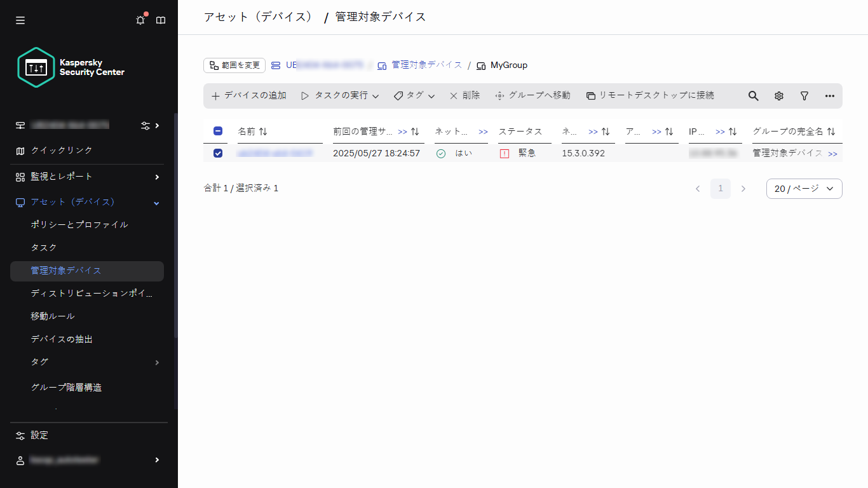Open the ellipsis menu in the toolbar

point(829,95)
